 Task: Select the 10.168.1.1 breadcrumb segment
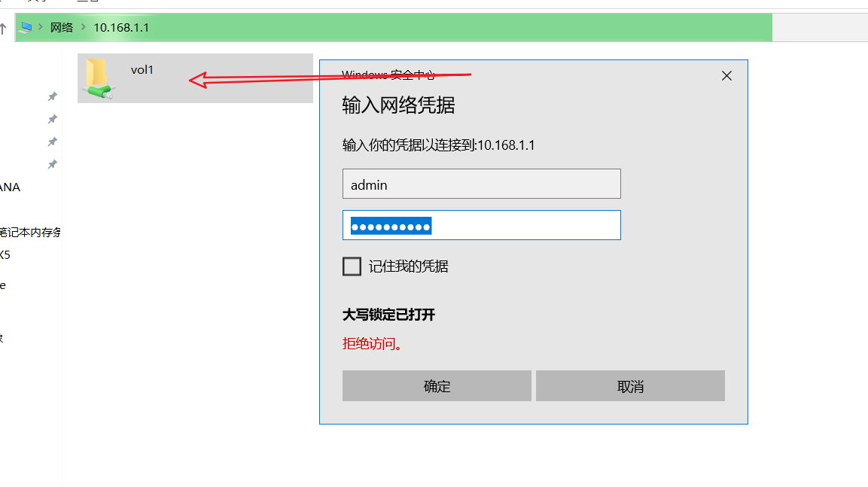121,28
